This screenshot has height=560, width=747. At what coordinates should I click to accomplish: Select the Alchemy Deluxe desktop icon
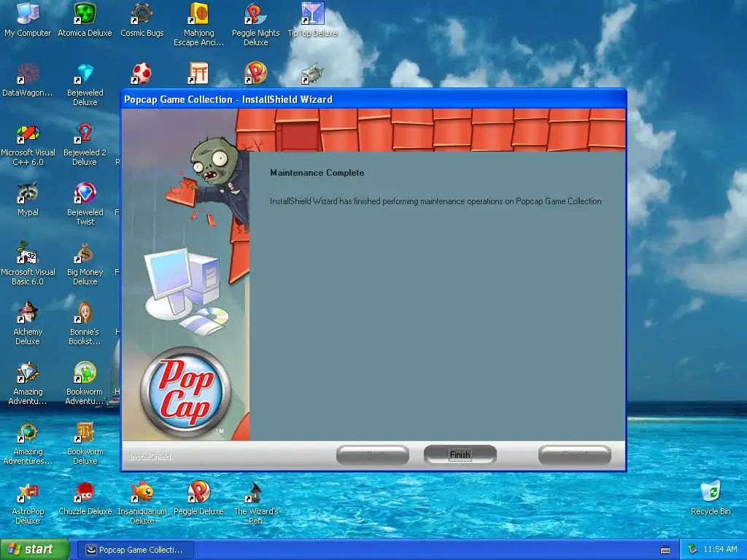pos(28,323)
